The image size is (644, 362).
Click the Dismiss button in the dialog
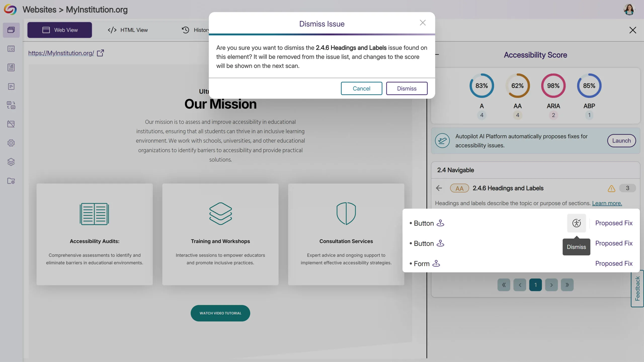click(407, 88)
